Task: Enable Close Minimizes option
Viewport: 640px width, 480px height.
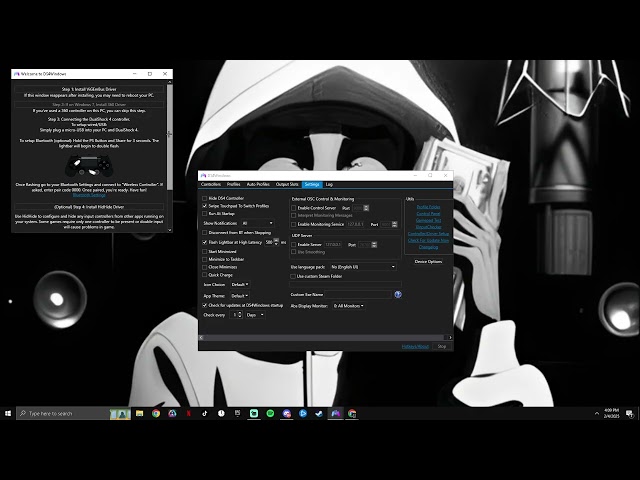Action: (x=205, y=267)
